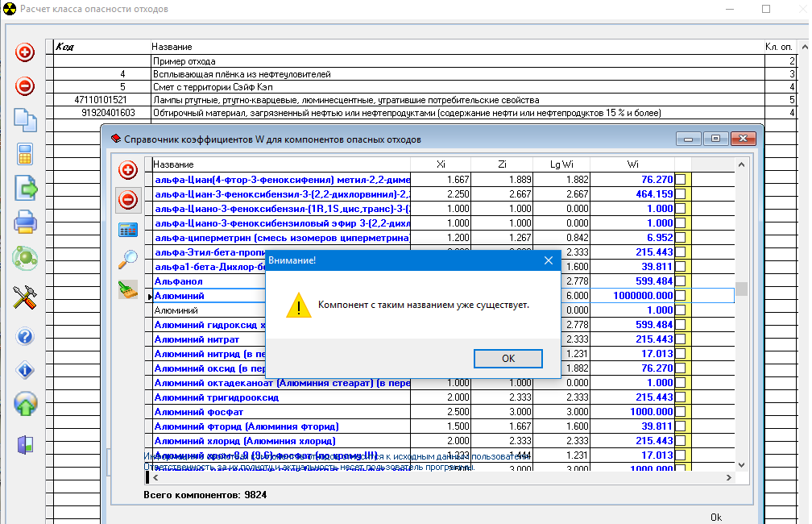Image resolution: width=812 pixels, height=524 pixels.
Task: Click the brush icon in the reference window
Action: 128,289
